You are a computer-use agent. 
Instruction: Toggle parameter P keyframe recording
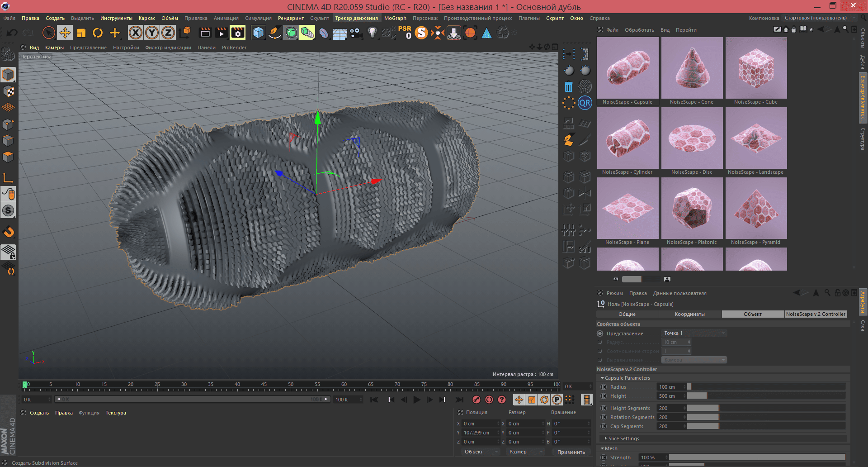tap(557, 400)
